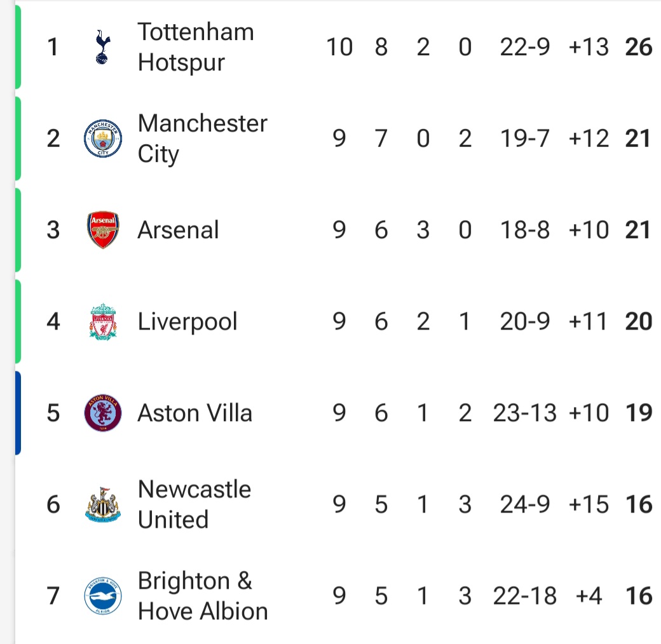Click the blue qualification bar beside Aston Villa
Screen dimensions: 661x644
[18, 413]
